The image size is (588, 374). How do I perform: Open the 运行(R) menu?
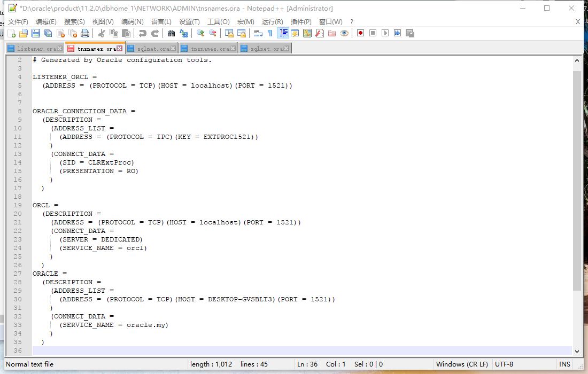coord(273,22)
